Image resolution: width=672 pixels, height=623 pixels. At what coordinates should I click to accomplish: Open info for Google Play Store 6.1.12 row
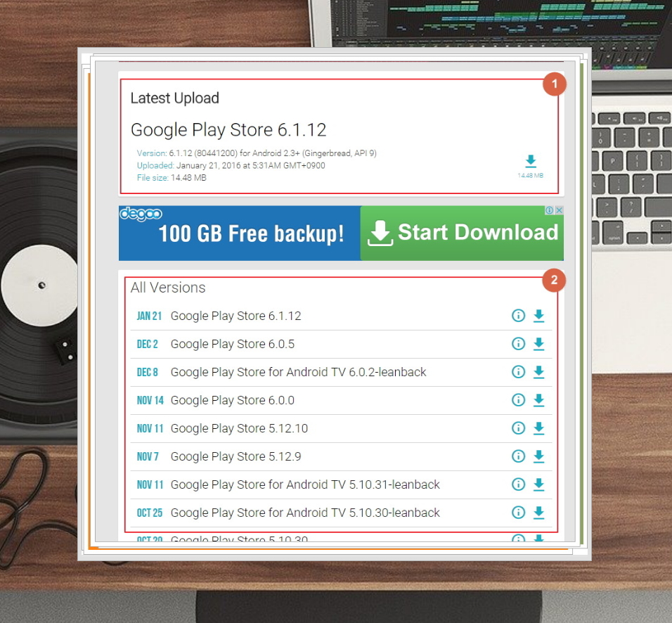[518, 316]
